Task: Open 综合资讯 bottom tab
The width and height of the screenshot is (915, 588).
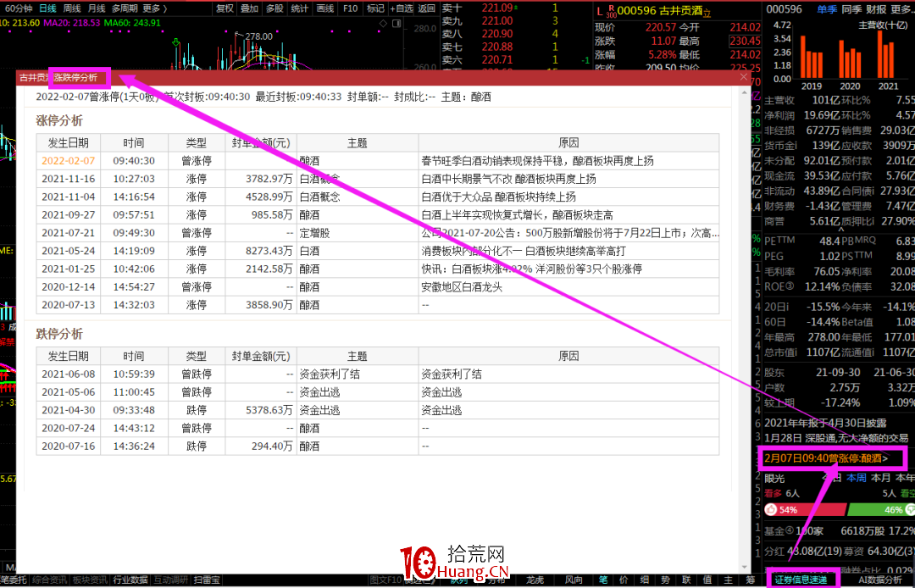Action: tap(50, 580)
